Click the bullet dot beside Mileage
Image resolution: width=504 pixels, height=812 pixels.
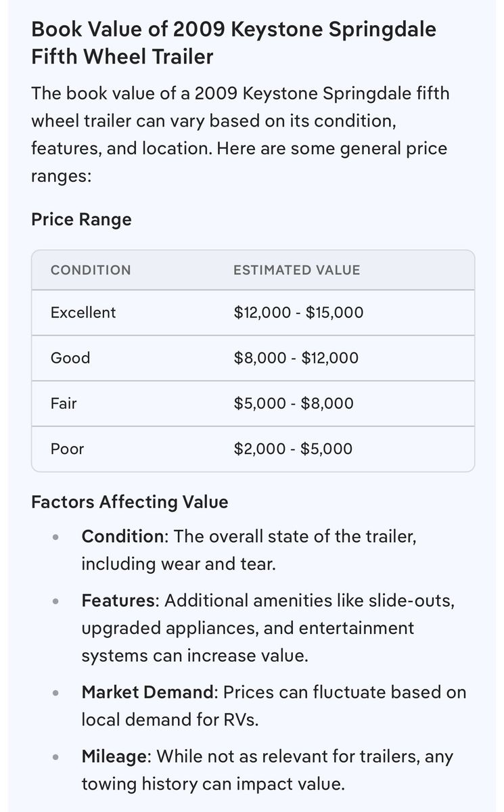click(x=55, y=757)
